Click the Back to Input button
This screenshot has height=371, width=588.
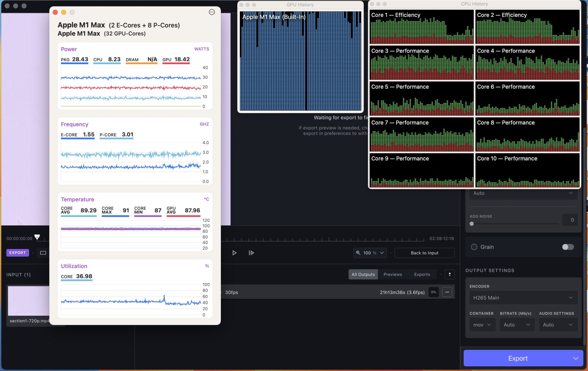424,253
